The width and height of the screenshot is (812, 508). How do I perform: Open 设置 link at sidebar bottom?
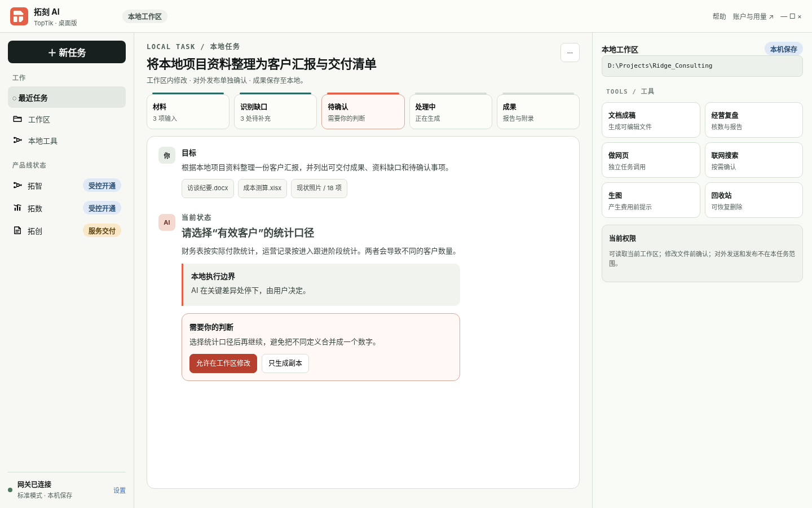120,490
